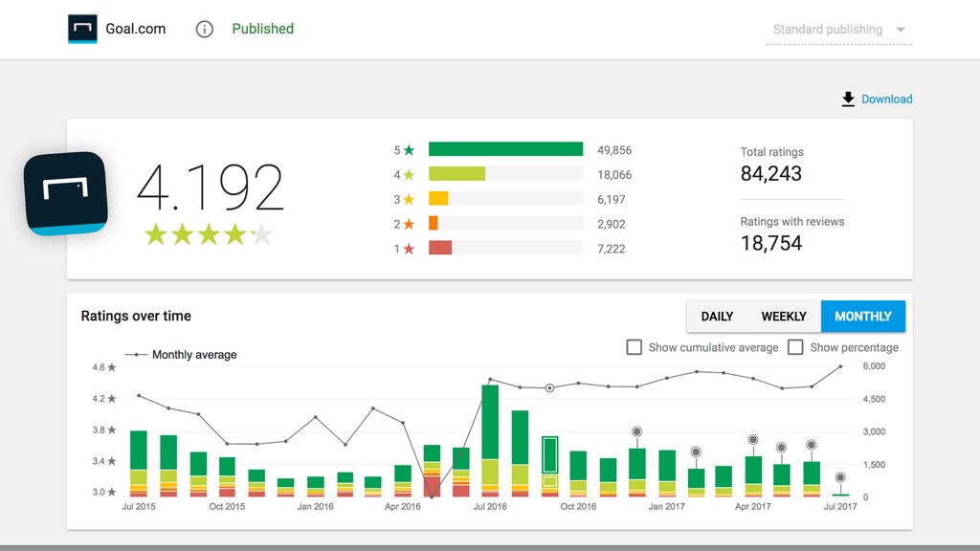980x551 pixels.
Task: Click the download arrow icon
Action: [x=848, y=99]
